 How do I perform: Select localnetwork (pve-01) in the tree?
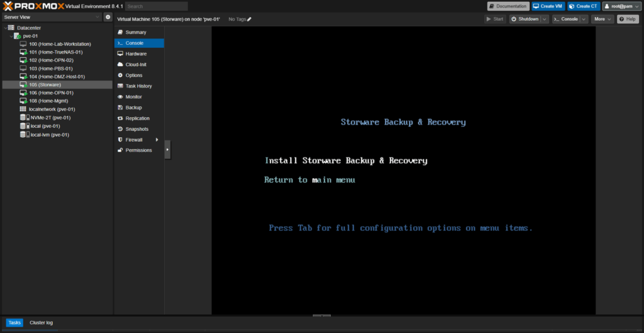(52, 109)
